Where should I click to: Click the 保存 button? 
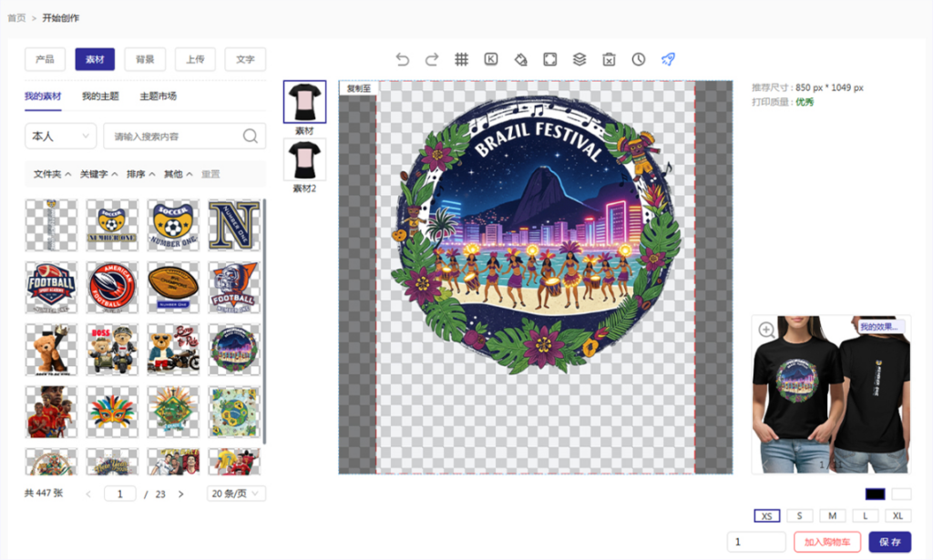click(890, 542)
